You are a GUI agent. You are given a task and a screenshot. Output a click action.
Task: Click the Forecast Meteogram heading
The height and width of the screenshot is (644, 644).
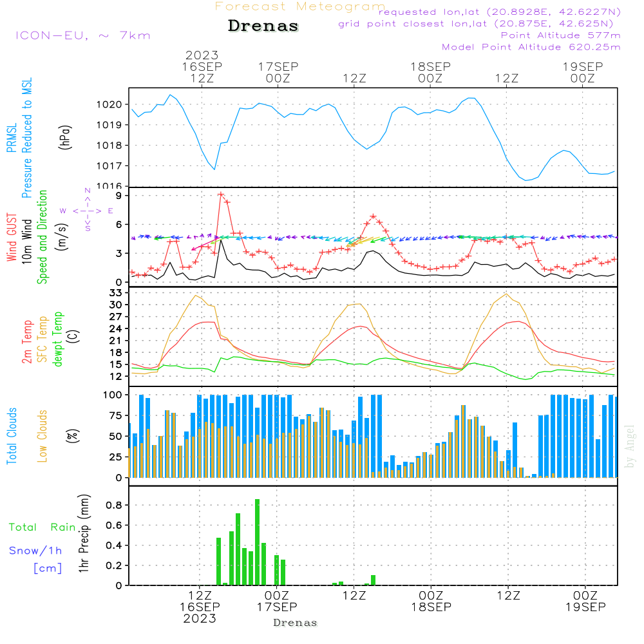pyautogui.click(x=300, y=6)
